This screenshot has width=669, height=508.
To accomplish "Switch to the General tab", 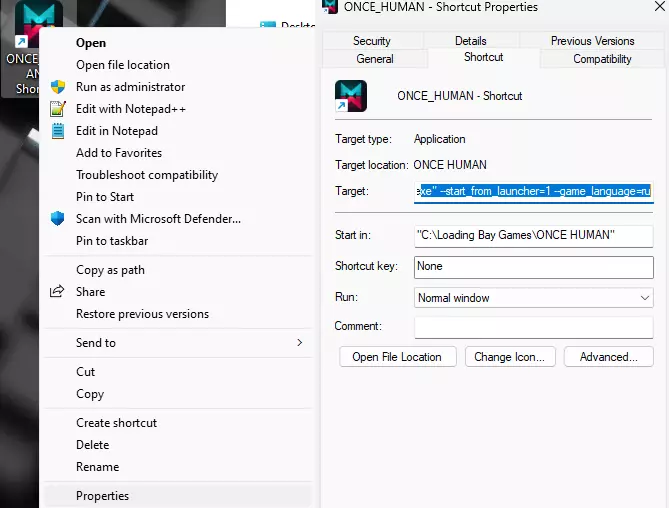I will (375, 59).
